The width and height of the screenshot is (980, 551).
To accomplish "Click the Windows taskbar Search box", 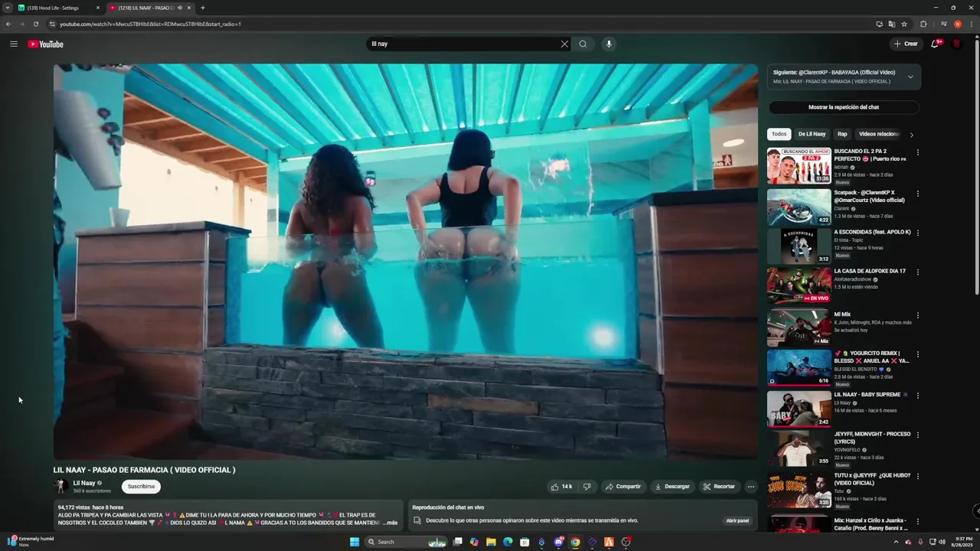I will pos(406,542).
